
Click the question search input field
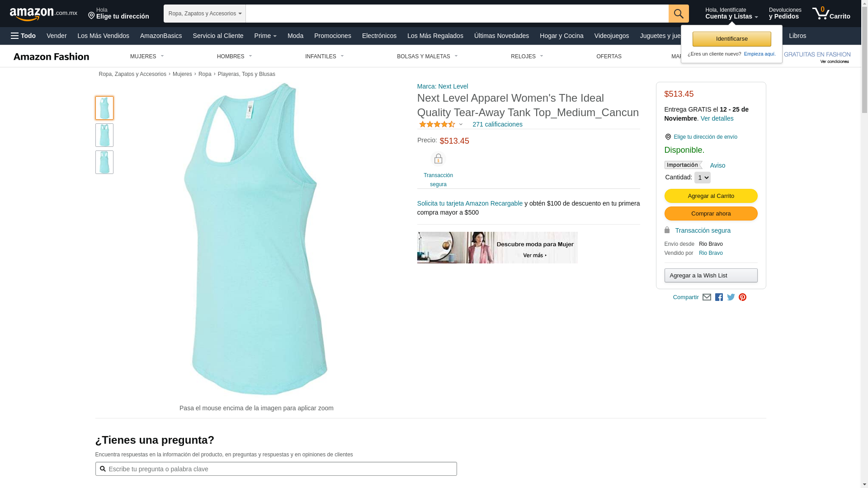pos(276,469)
